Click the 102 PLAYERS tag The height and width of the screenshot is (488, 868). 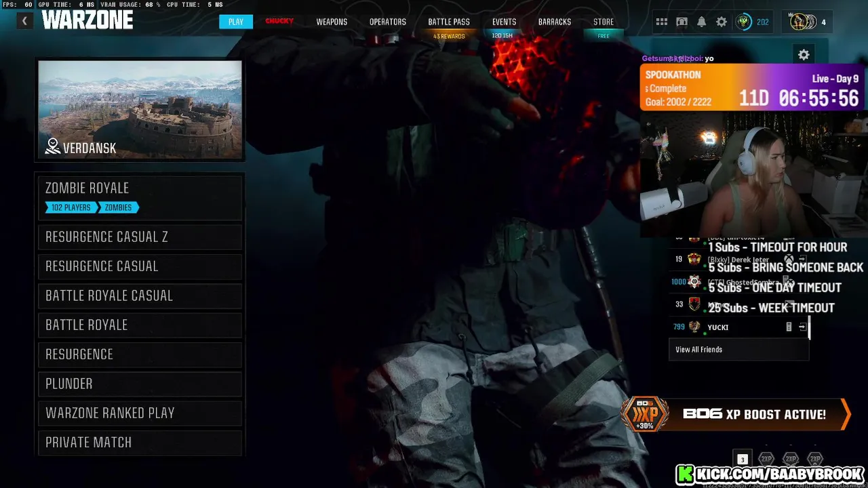point(71,207)
